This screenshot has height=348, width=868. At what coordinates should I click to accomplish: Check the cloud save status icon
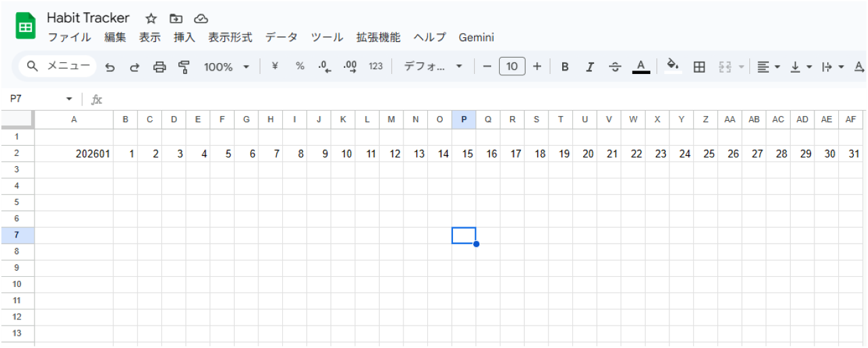(201, 19)
